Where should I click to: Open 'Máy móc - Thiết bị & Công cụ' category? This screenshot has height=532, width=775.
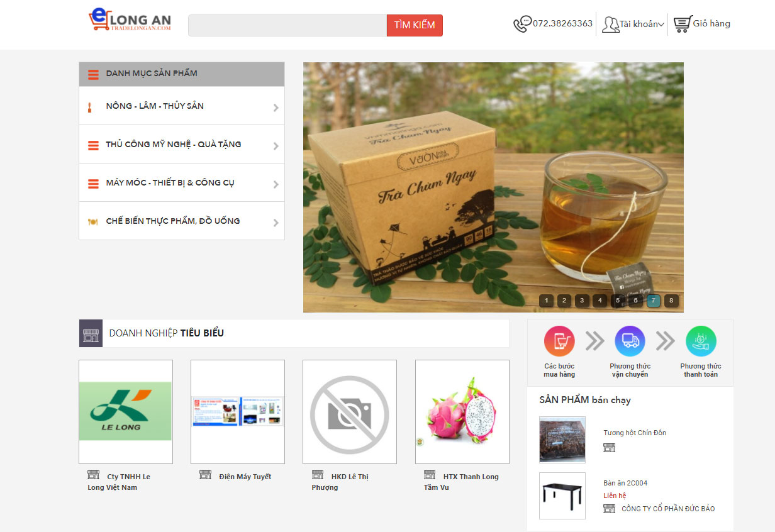(170, 183)
